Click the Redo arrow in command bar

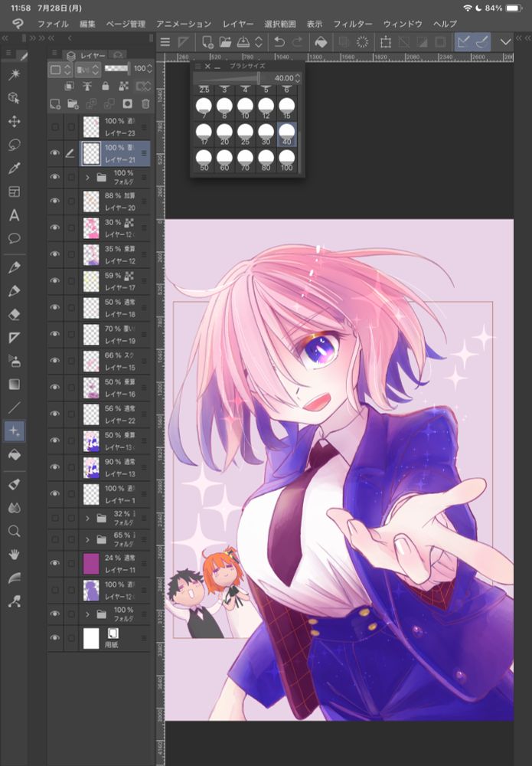click(x=297, y=42)
